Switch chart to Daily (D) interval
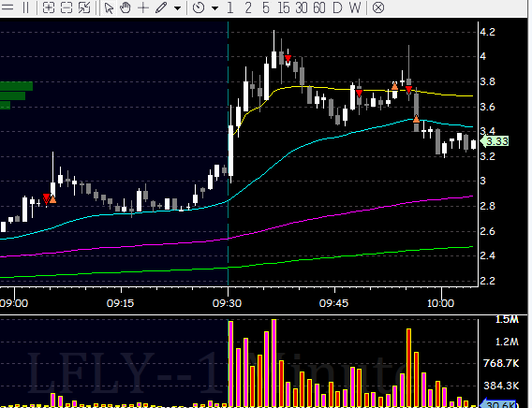The height and width of the screenshot is (408, 532). (337, 7)
